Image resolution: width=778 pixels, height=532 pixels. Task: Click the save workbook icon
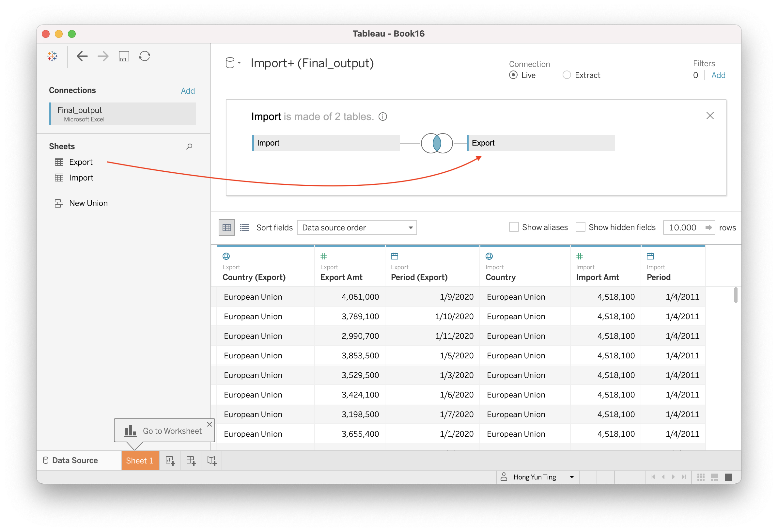tap(124, 56)
